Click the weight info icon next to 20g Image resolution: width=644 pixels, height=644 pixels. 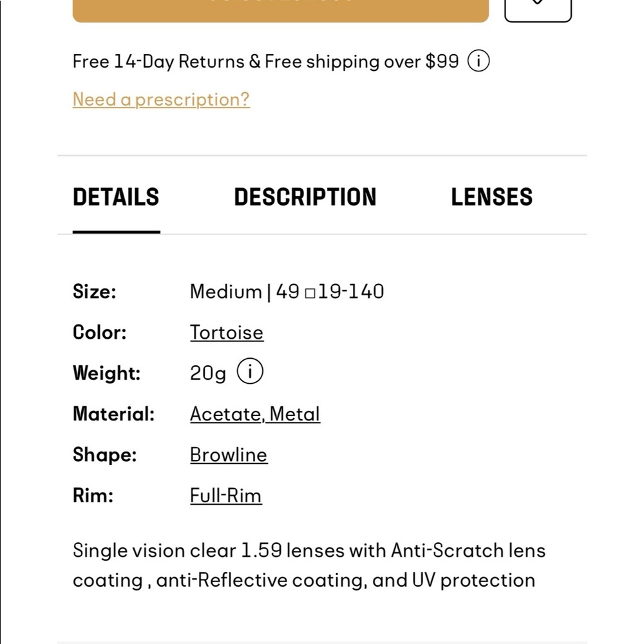(251, 371)
